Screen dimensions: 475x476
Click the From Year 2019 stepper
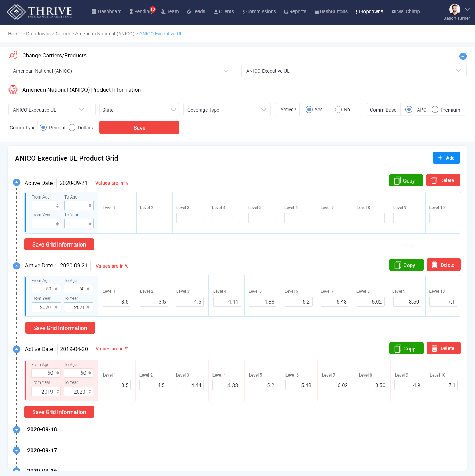pyautogui.click(x=57, y=392)
